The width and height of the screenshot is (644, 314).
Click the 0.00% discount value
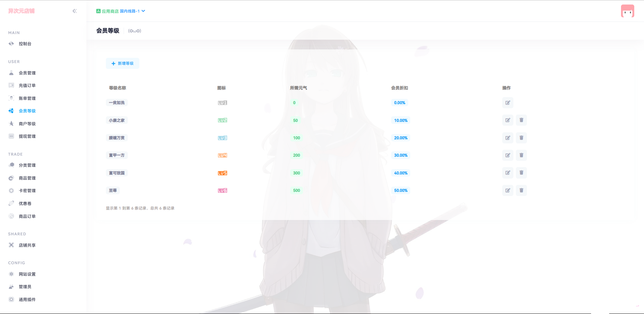click(399, 103)
